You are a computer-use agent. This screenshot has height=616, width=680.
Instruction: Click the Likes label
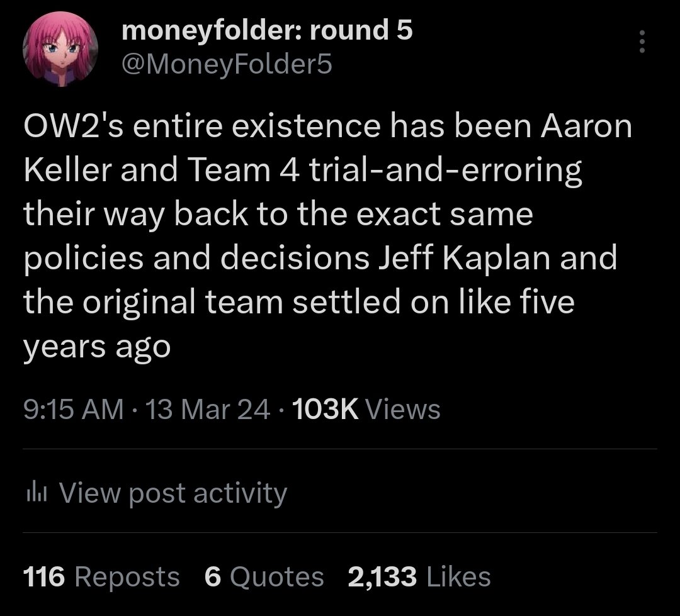click(459, 576)
